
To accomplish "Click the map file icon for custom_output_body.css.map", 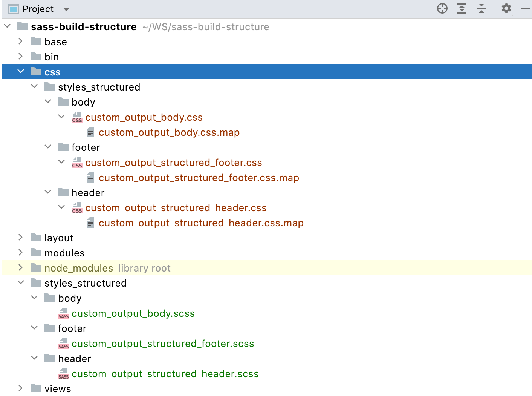I will (x=90, y=132).
